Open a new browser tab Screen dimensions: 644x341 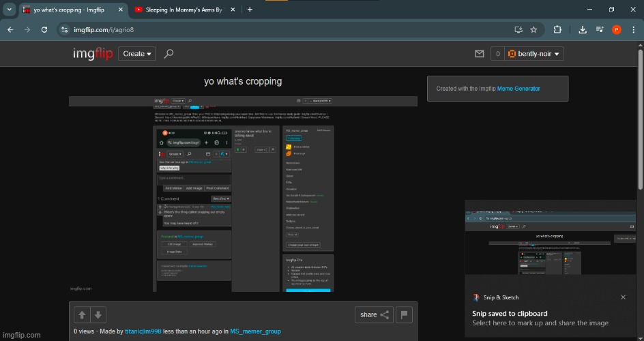click(x=250, y=10)
